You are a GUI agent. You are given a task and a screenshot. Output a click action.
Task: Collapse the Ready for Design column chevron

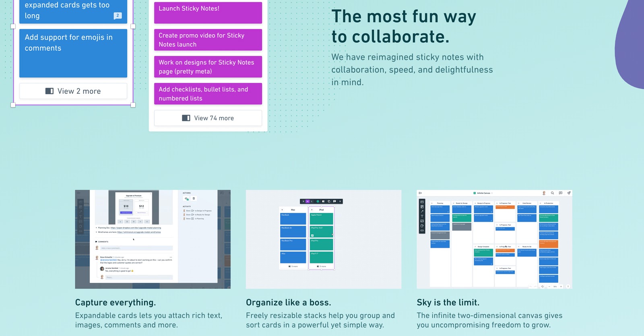tap(454, 203)
